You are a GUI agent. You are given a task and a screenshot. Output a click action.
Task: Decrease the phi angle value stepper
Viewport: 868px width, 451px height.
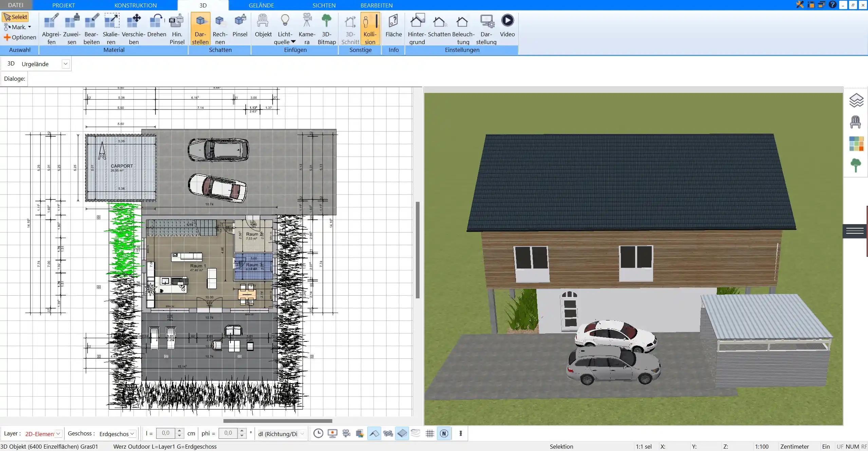pos(242,436)
